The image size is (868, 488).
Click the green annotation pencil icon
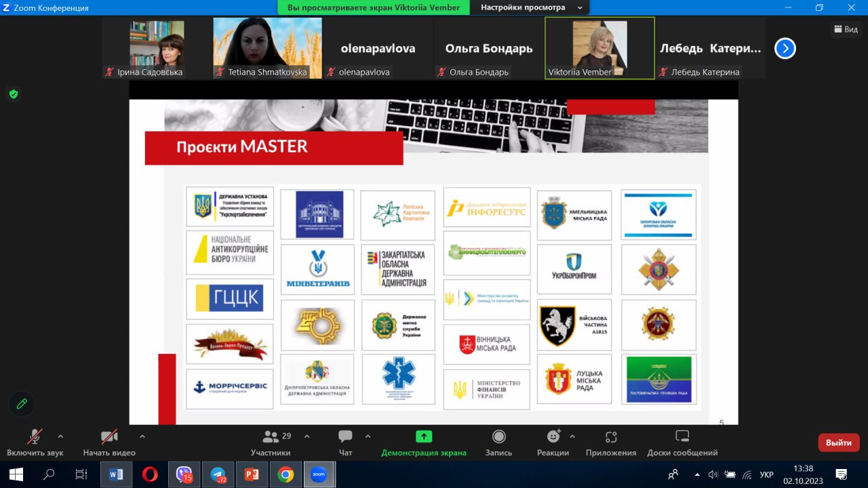[22, 404]
